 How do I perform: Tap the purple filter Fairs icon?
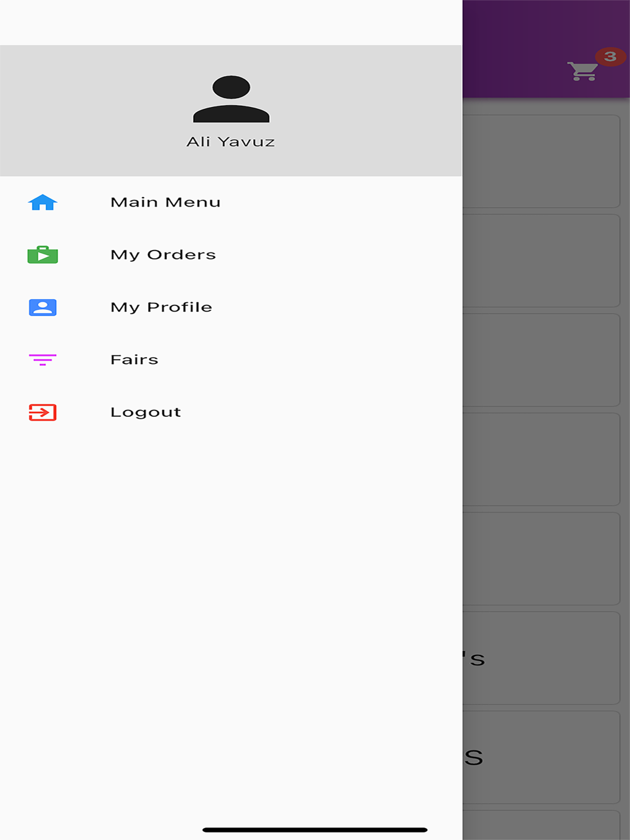(x=43, y=360)
